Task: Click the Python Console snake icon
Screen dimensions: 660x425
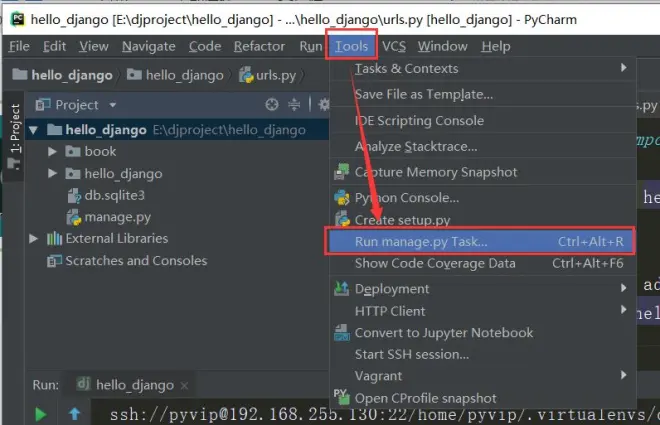Action: pyautogui.click(x=341, y=197)
